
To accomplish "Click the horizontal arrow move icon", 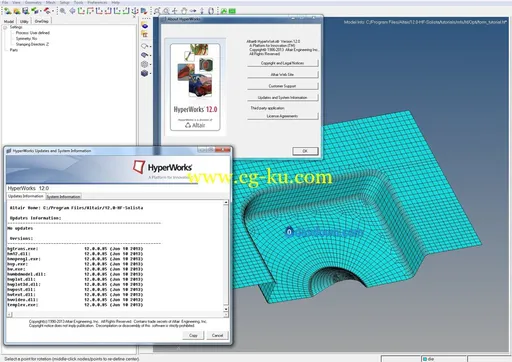I will click(x=193, y=11).
